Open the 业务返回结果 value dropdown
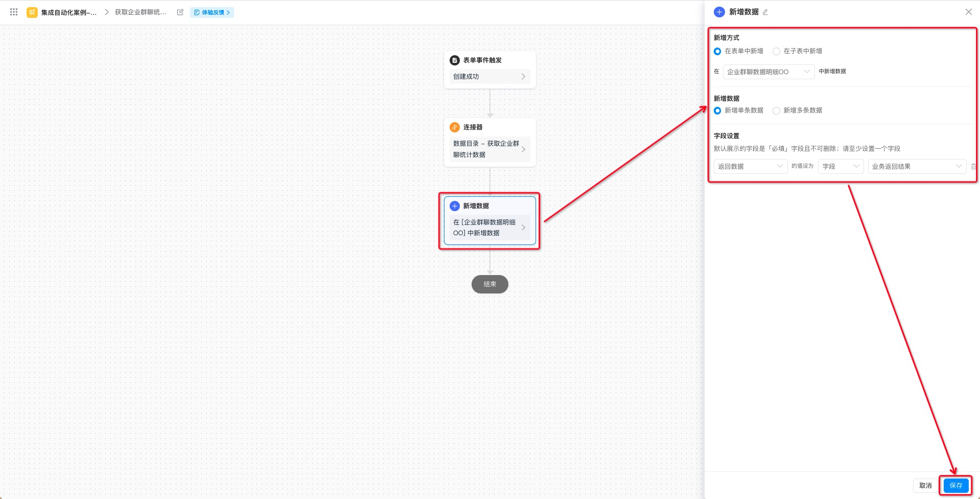Image resolution: width=980 pixels, height=499 pixels. 917,166
